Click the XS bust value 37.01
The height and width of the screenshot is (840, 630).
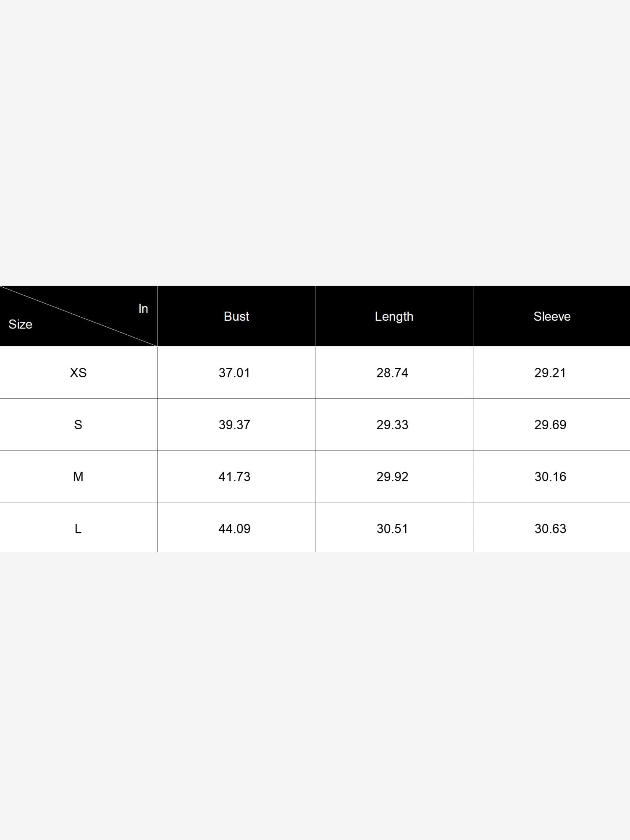[x=234, y=373]
